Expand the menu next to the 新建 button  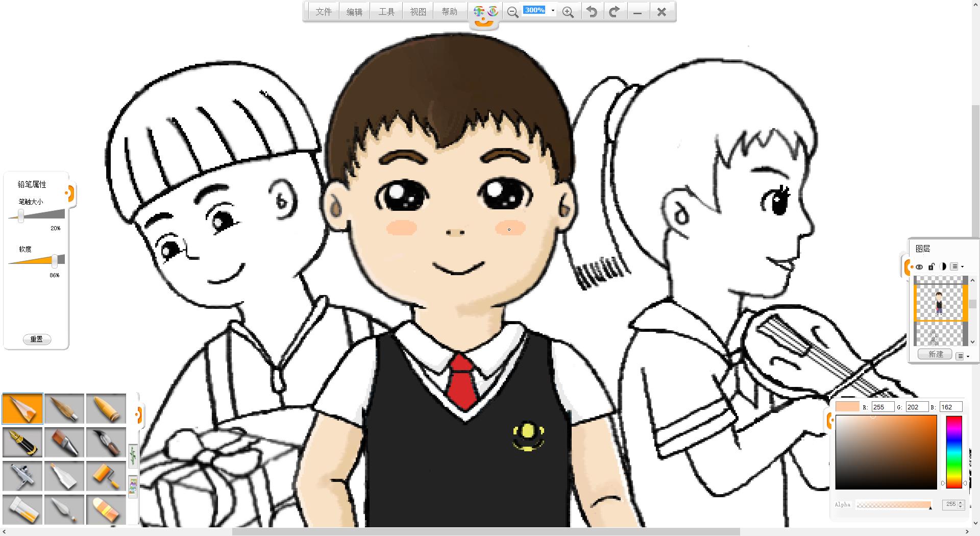tap(961, 356)
